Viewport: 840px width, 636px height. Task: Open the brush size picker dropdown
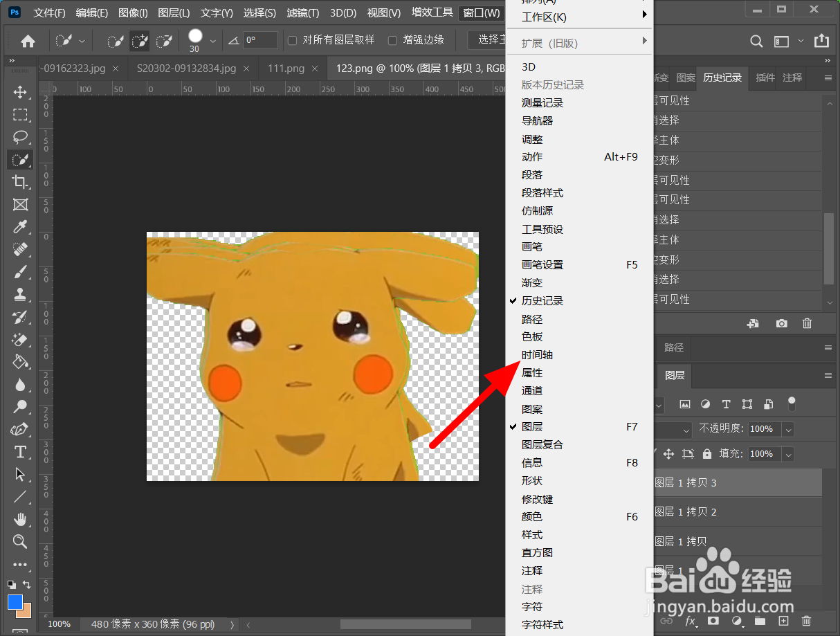(x=212, y=41)
